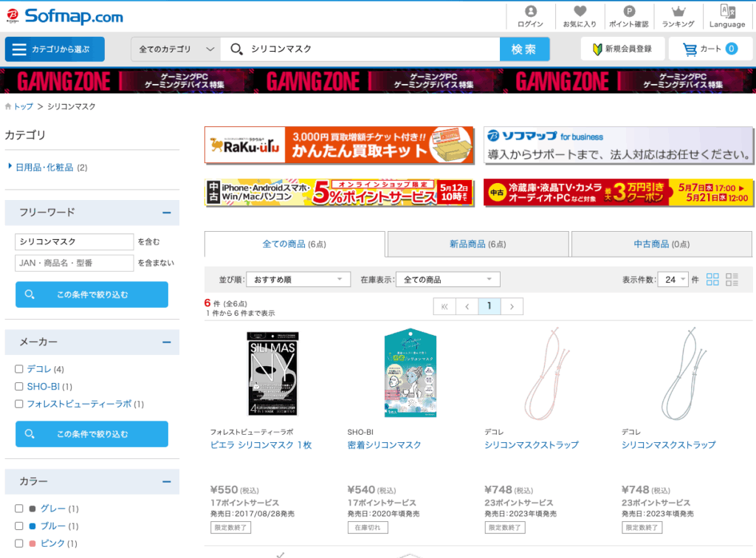The width and height of the screenshot is (756, 558).
Task: Open the カテゴリから選ぶ category menu
Action: [55, 49]
